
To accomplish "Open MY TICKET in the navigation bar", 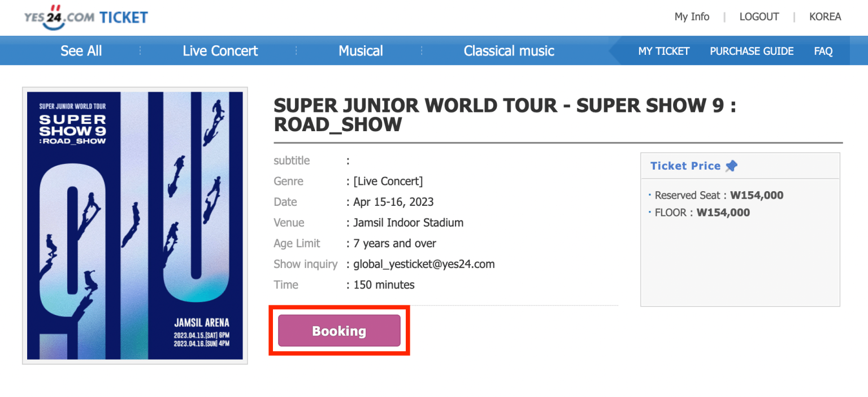I will [663, 51].
